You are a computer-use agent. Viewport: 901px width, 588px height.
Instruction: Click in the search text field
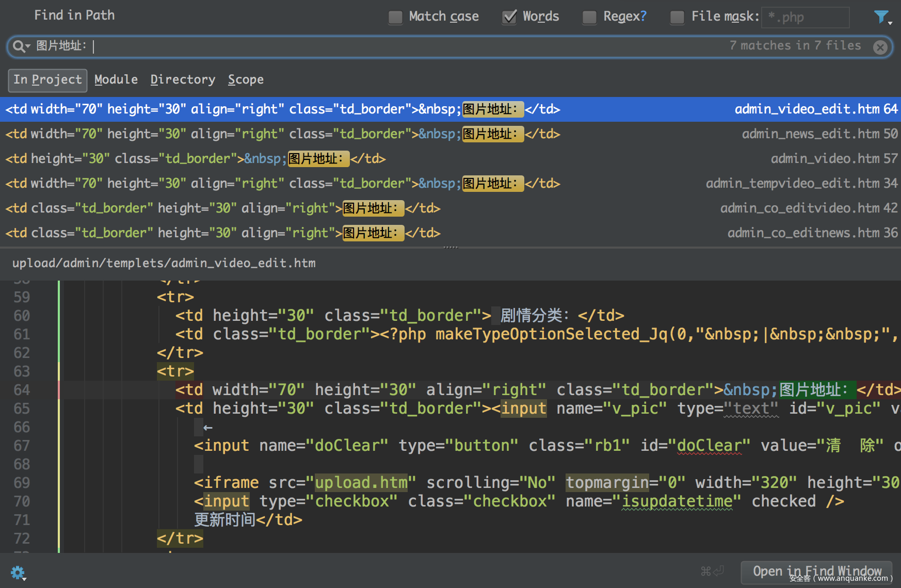[x=403, y=46]
